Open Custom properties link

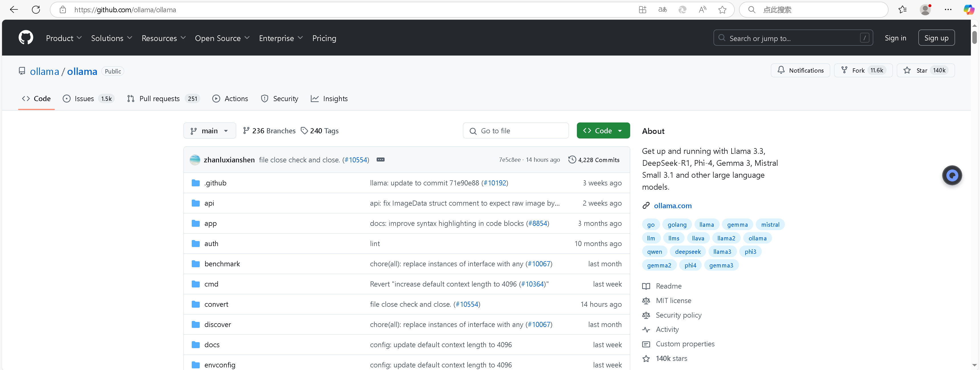[x=685, y=344]
